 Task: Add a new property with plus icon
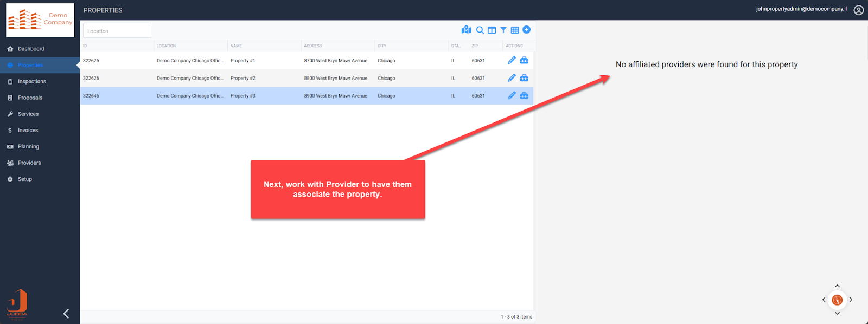coord(526,30)
